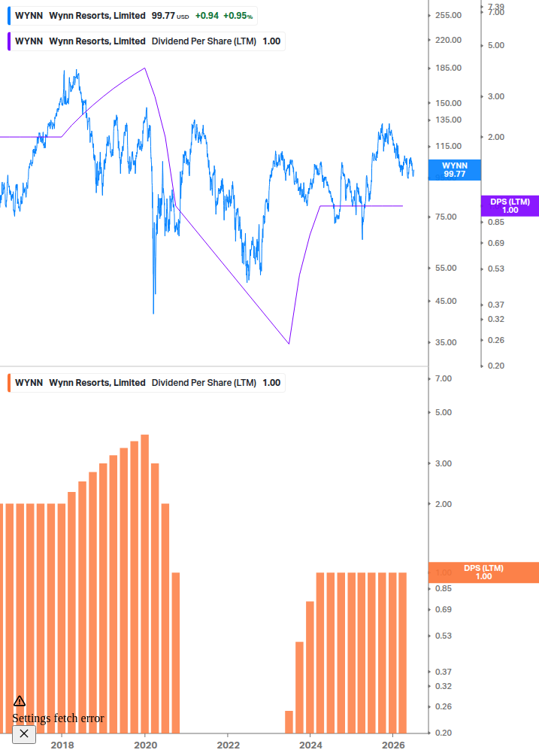Screen dimensions: 539x756
Task: Select the WYNN price legend in top chart
Action: pos(132,16)
